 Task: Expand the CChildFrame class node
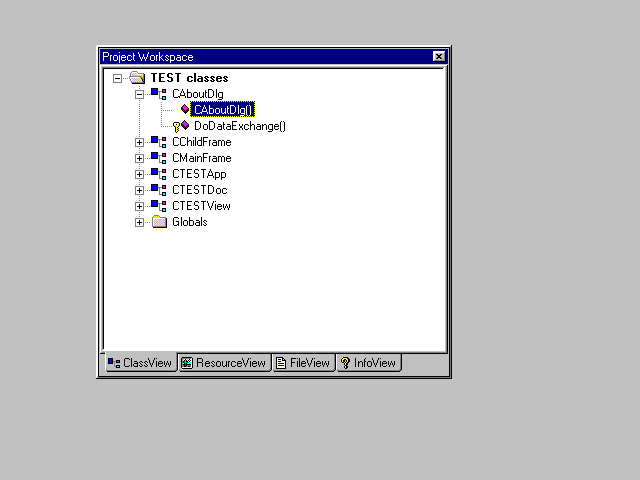[140, 142]
